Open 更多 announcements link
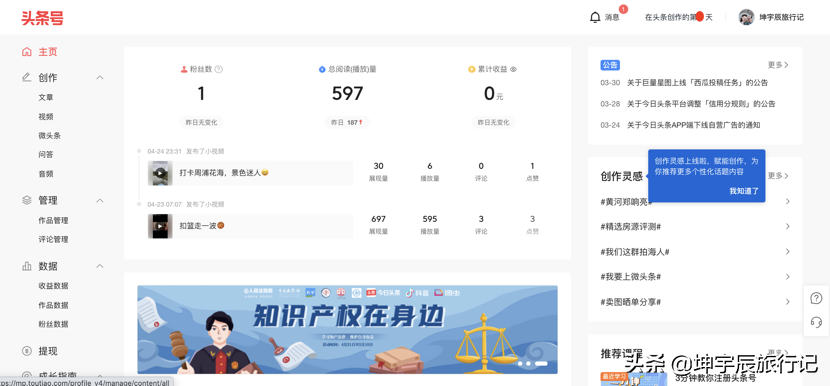830x386 pixels. click(x=778, y=65)
